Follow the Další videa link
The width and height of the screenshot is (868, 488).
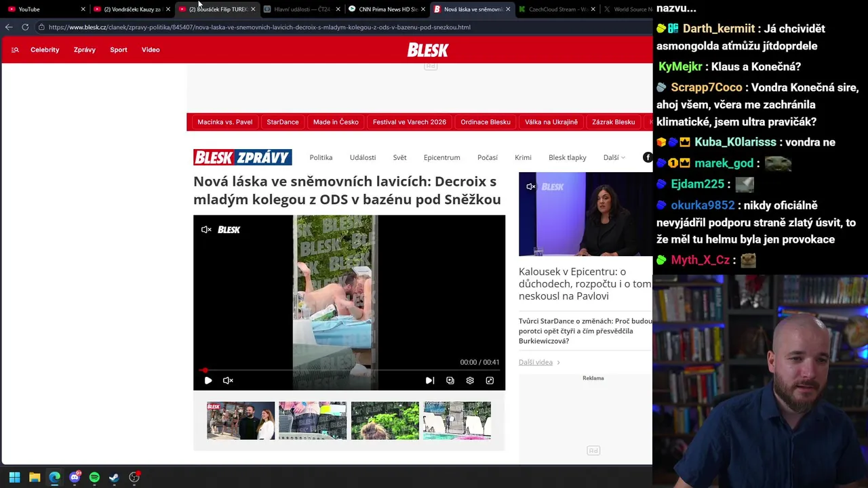tap(539, 362)
